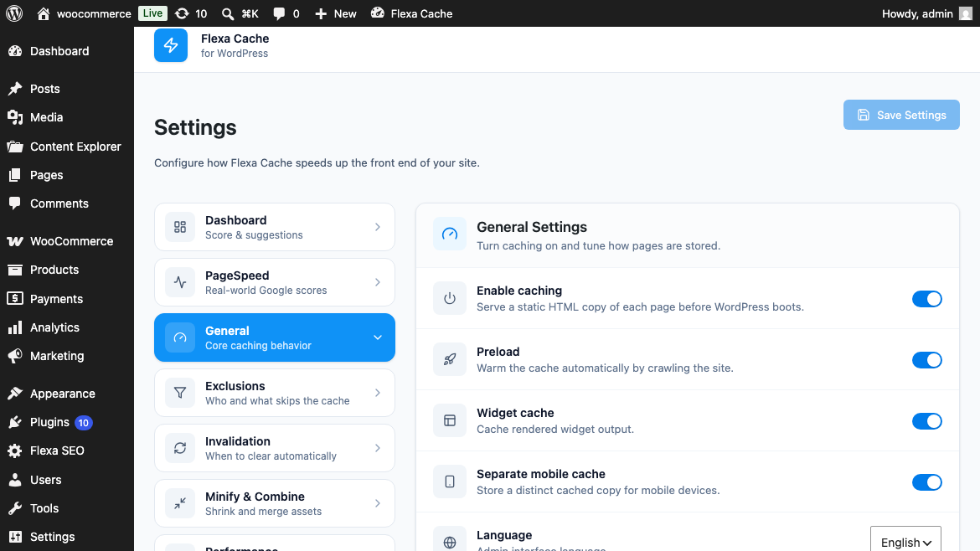Open the Marketing menu item
Image resolution: width=980 pixels, height=551 pixels.
[x=67, y=356]
